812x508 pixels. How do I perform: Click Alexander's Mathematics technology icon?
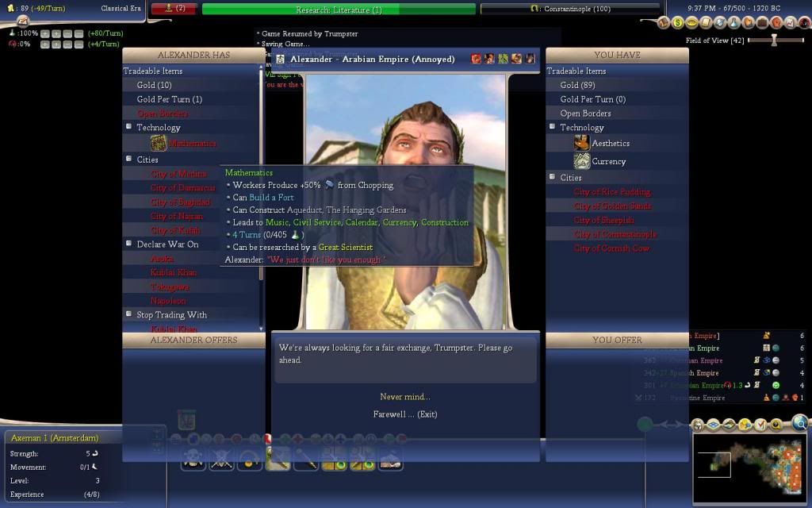159,143
